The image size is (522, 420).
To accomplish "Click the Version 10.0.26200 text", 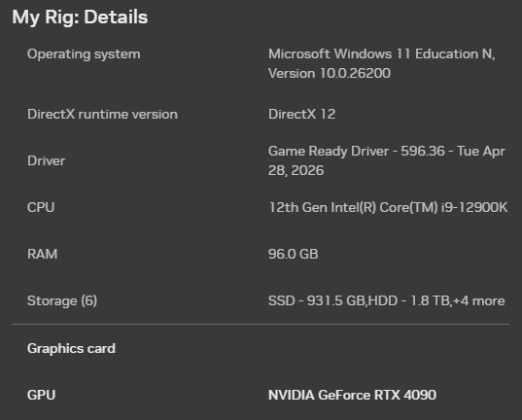I will pos(330,73).
